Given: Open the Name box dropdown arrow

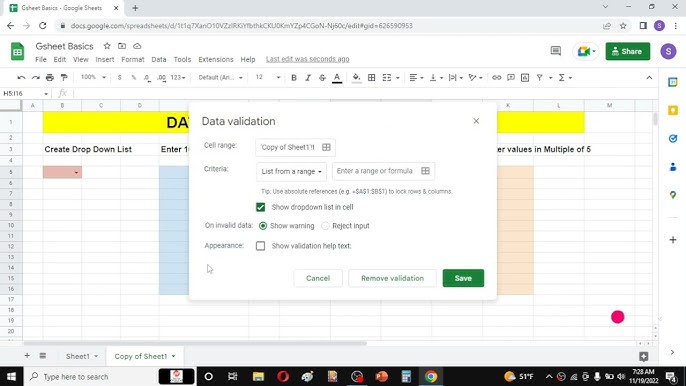Looking at the screenshot, I should pos(46,94).
